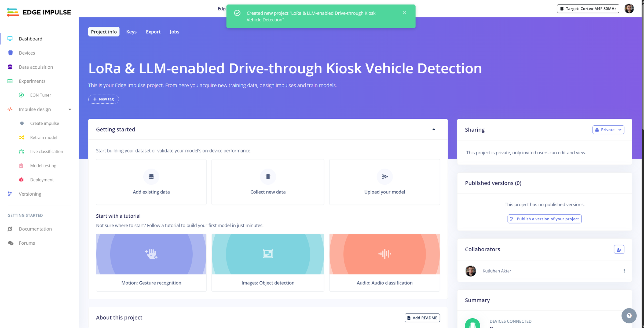This screenshot has height=328, width=644.
Task: Open the Deployment page
Action: tap(42, 180)
